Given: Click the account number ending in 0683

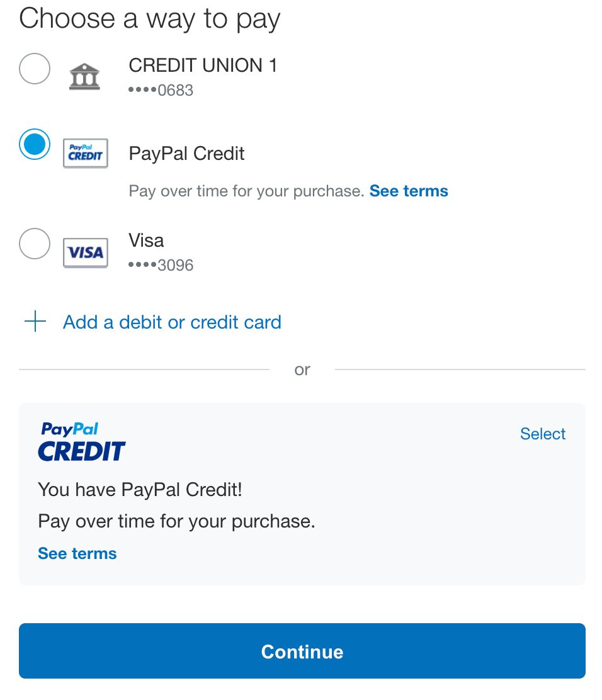Looking at the screenshot, I should (161, 90).
